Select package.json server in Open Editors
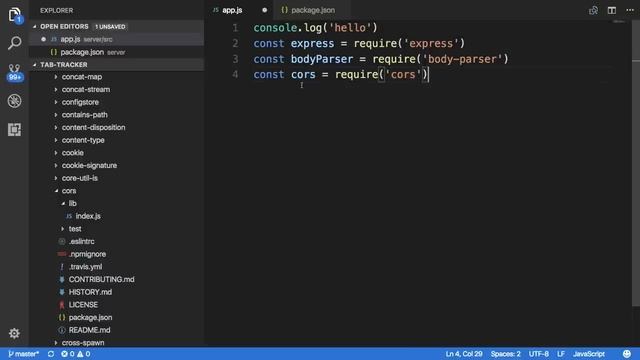This screenshot has width=640, height=360. tap(116, 52)
